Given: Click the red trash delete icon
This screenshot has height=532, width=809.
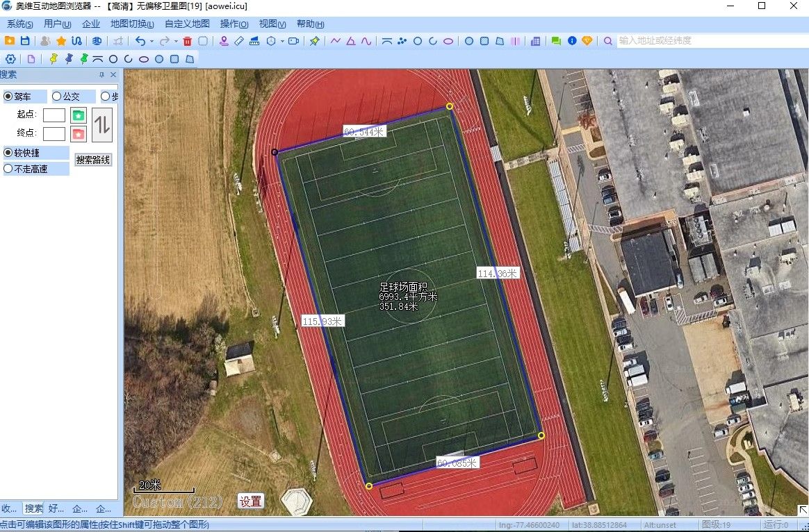Looking at the screenshot, I should [187, 41].
